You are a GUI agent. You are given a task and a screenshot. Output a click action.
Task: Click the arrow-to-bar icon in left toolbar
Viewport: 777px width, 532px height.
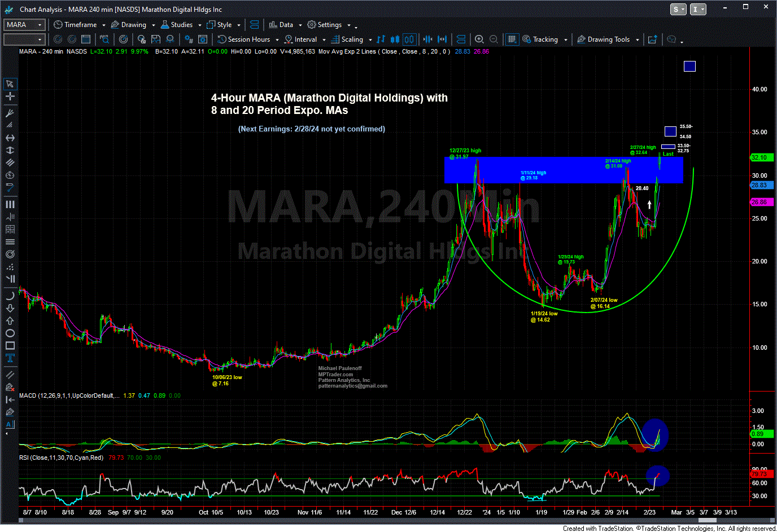(x=10, y=399)
